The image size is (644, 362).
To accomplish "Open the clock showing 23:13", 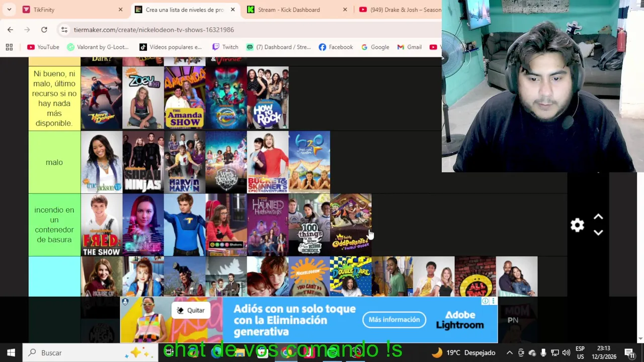I will tap(603, 352).
